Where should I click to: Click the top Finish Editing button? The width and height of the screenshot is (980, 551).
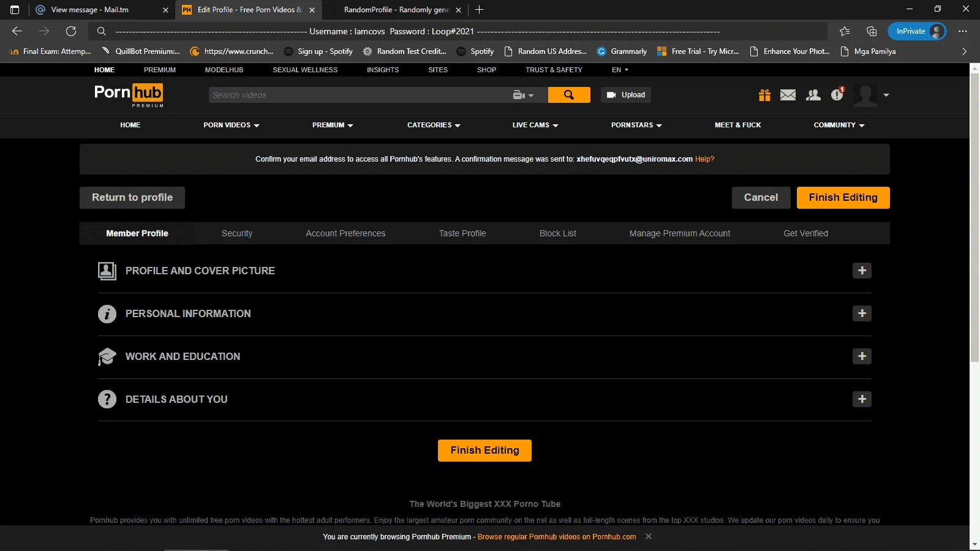pos(843,198)
